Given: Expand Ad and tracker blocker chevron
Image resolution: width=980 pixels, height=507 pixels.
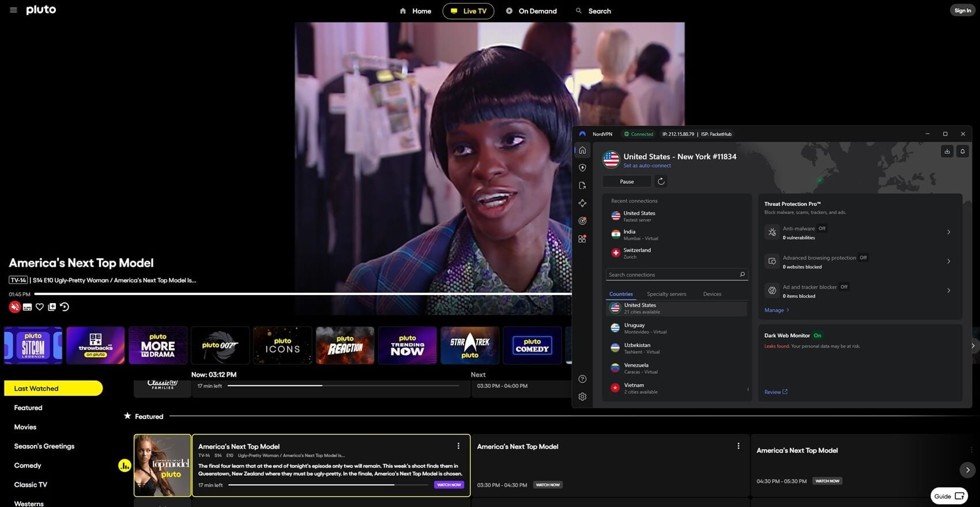Looking at the screenshot, I should click(948, 290).
